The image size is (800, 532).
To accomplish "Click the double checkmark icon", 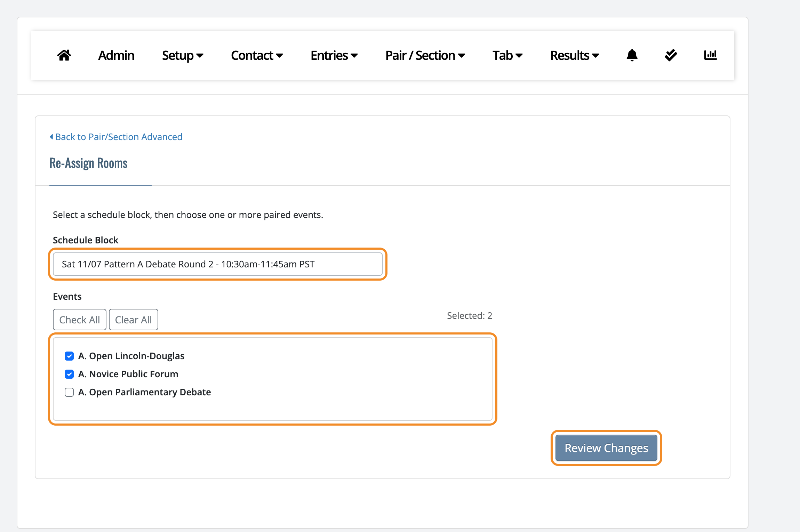I will tap(671, 55).
